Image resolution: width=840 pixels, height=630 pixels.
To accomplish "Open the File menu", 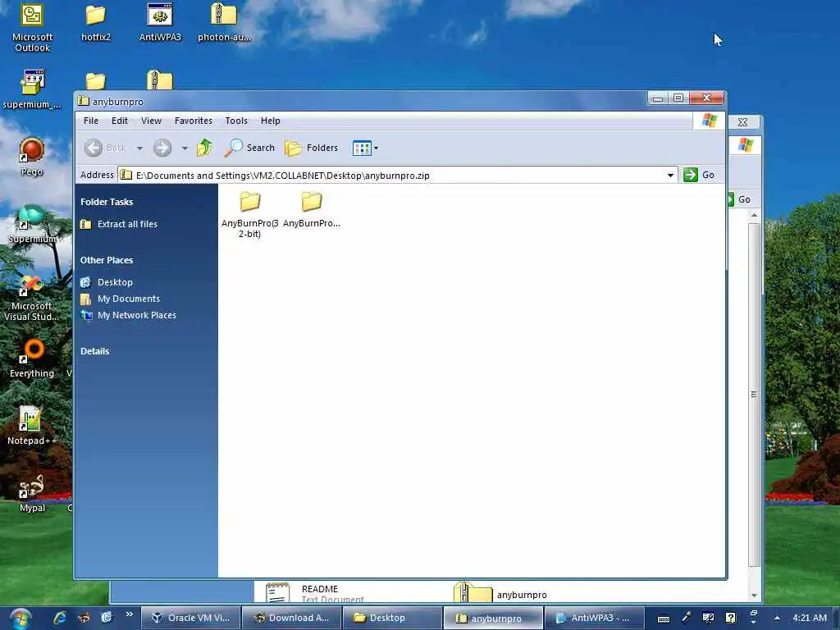I will pyautogui.click(x=91, y=121).
